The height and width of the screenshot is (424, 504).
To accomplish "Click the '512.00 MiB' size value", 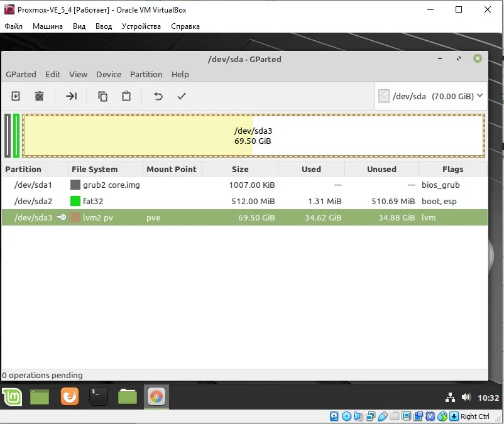I will click(x=253, y=201).
